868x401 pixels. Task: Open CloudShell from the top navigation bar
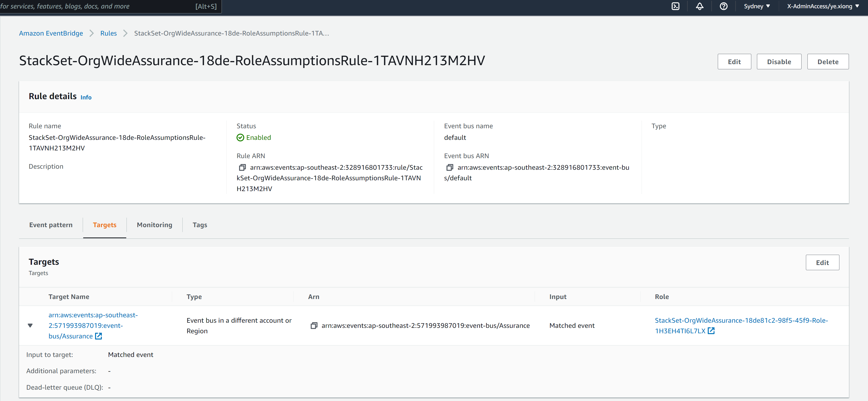675,6
